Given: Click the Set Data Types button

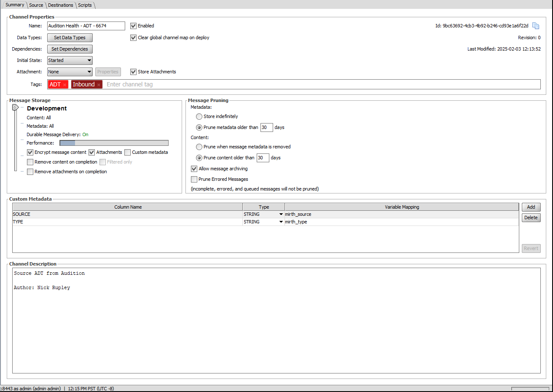Looking at the screenshot, I should click(x=70, y=38).
